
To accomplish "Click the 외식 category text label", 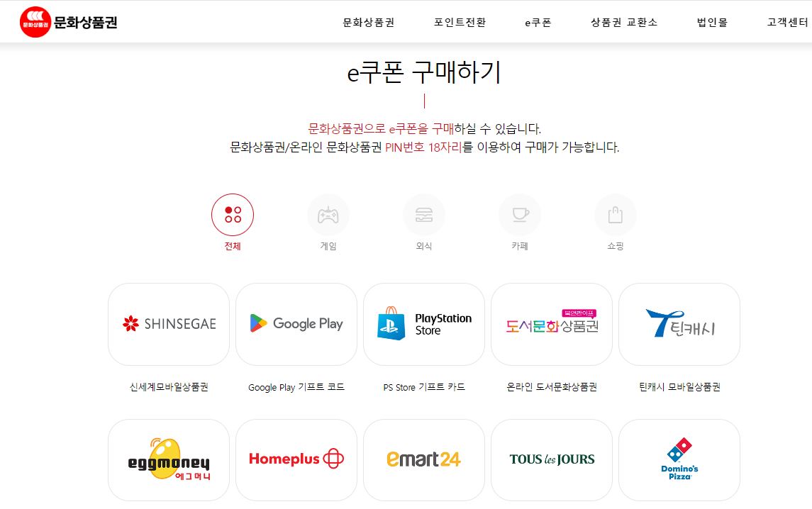I will pos(424,246).
